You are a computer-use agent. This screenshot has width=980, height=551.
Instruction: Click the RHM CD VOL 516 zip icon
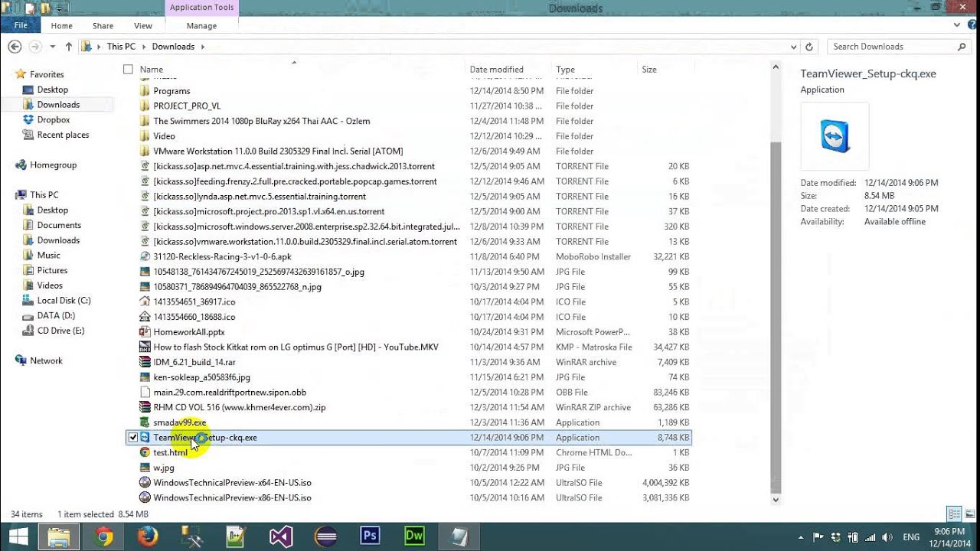pos(145,408)
